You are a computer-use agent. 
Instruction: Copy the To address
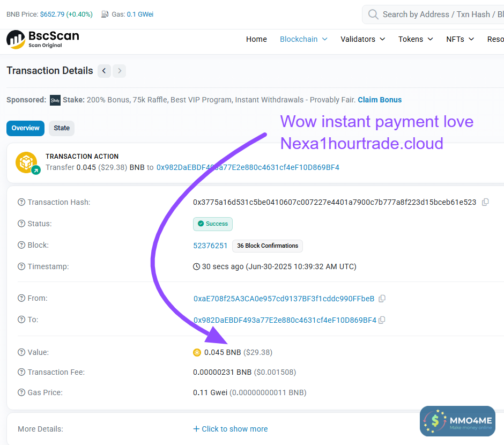(382, 320)
